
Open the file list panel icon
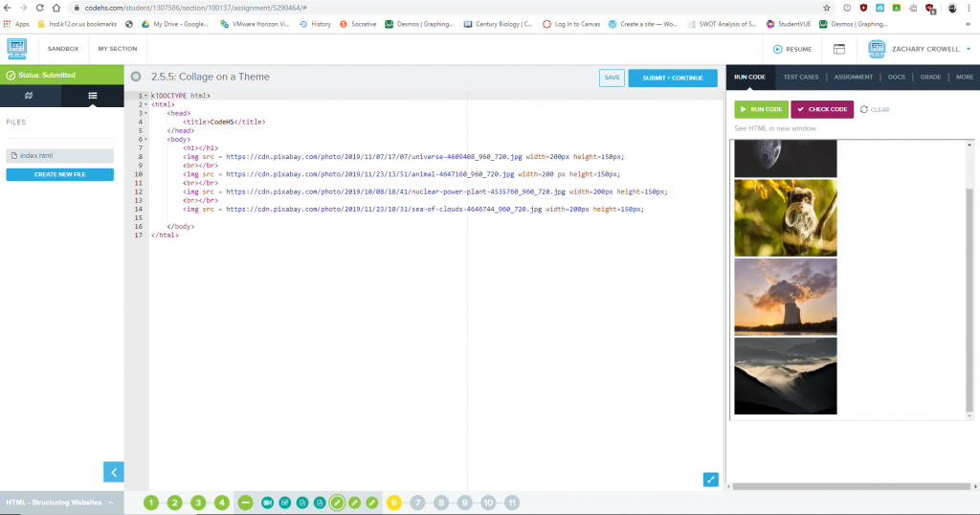coord(92,96)
